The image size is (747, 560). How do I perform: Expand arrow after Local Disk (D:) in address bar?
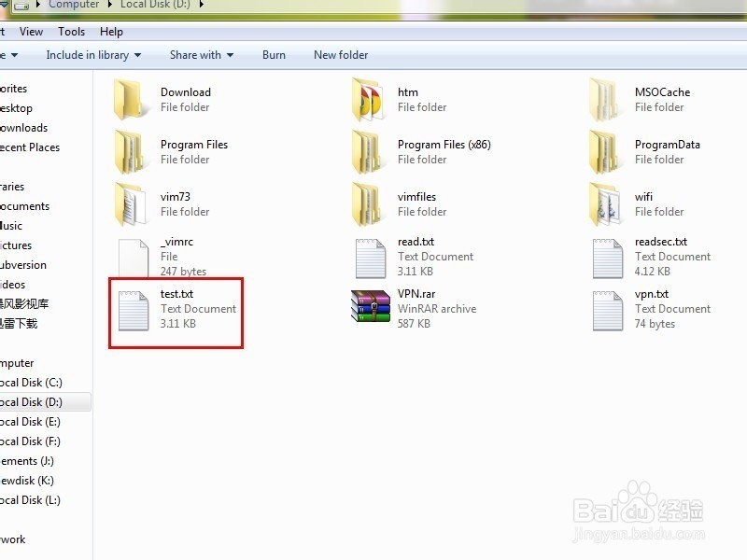(x=201, y=5)
